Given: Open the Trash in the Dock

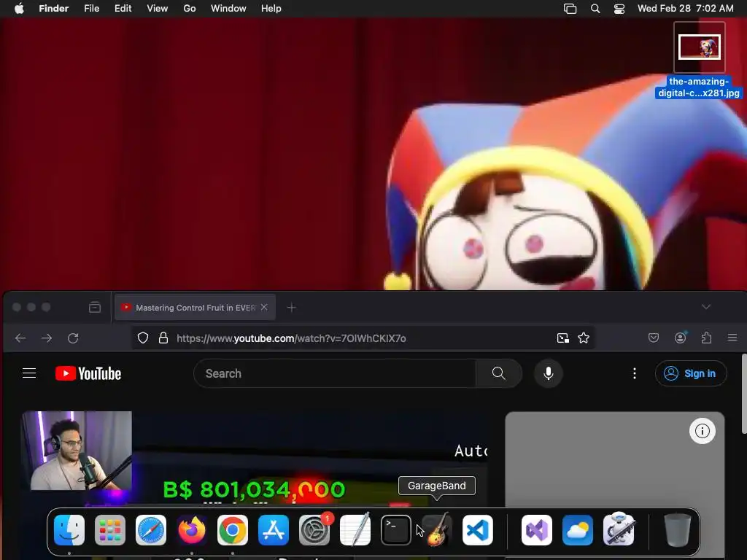Looking at the screenshot, I should [678, 530].
